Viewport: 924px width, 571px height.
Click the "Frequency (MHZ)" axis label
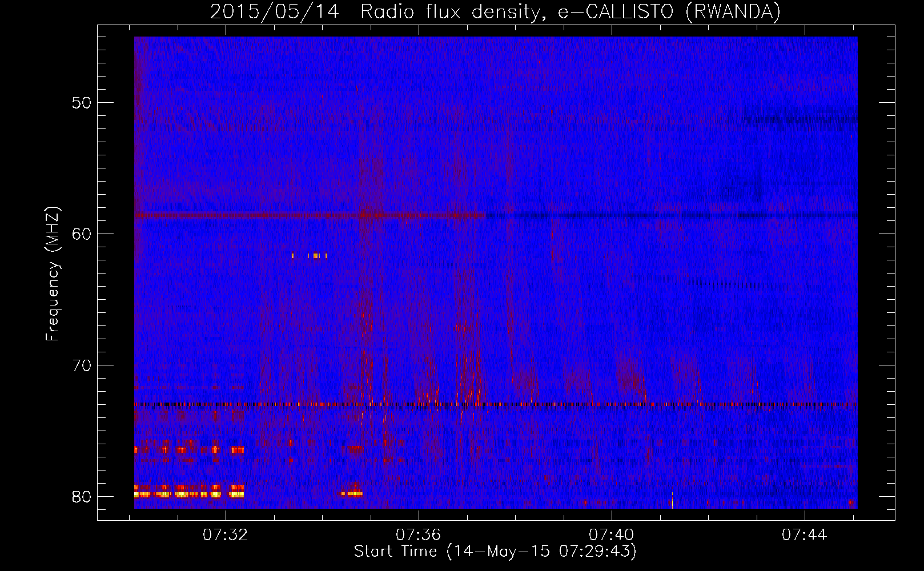pyautogui.click(x=53, y=274)
